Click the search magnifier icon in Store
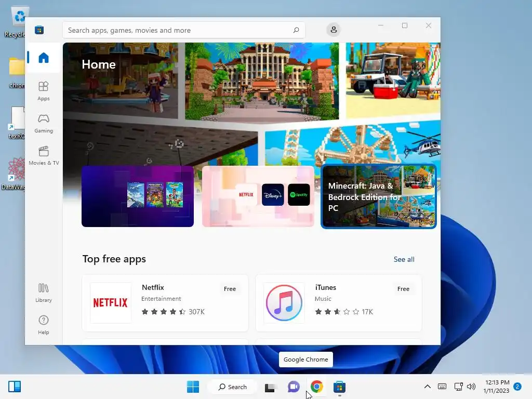 [x=296, y=30]
